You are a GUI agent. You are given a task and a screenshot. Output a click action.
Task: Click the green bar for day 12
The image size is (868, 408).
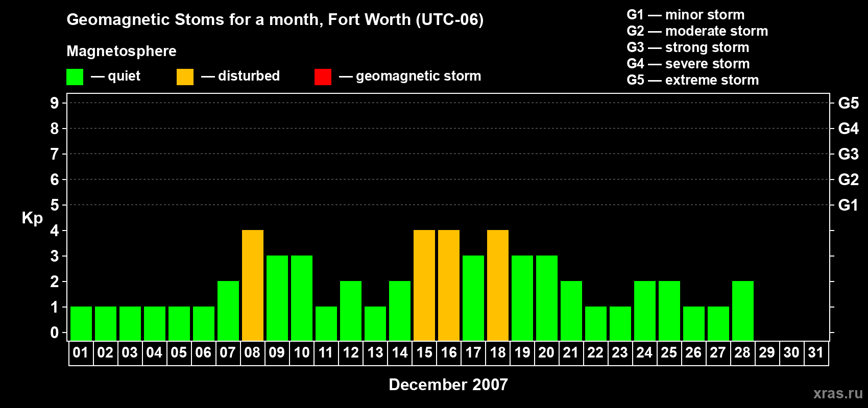351,311
